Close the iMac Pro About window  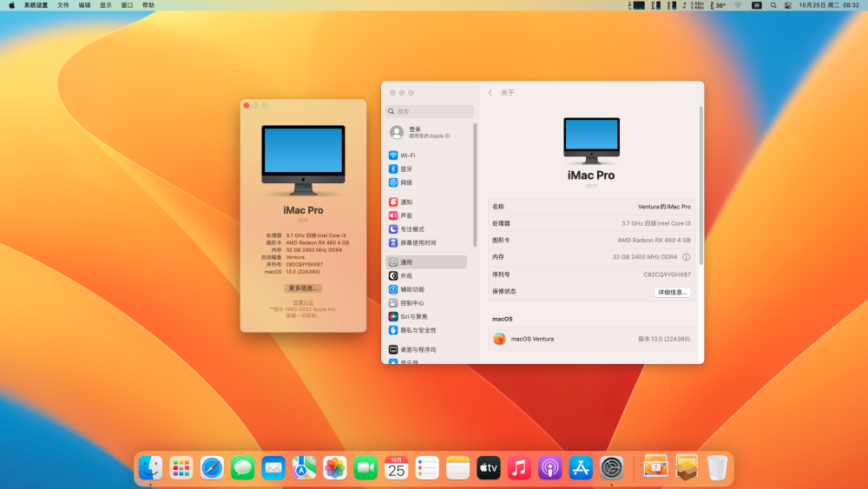[247, 105]
